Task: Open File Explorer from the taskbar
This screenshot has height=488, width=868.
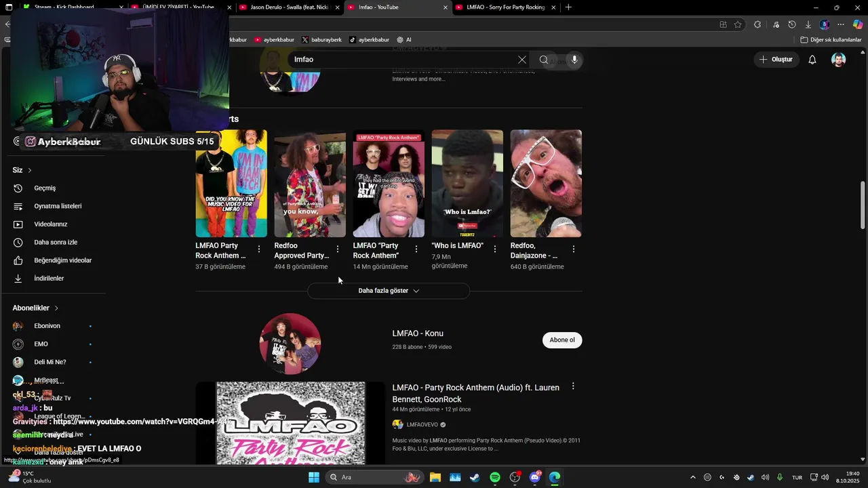Action: coord(435,477)
